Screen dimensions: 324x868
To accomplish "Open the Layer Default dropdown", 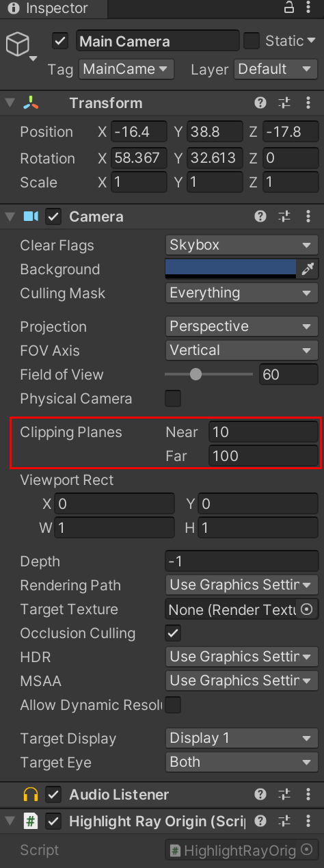I will [x=276, y=69].
